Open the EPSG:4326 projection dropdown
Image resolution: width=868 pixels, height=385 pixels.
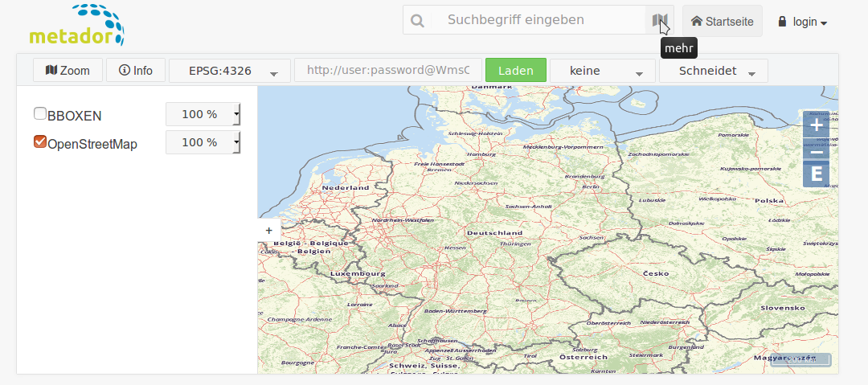230,71
